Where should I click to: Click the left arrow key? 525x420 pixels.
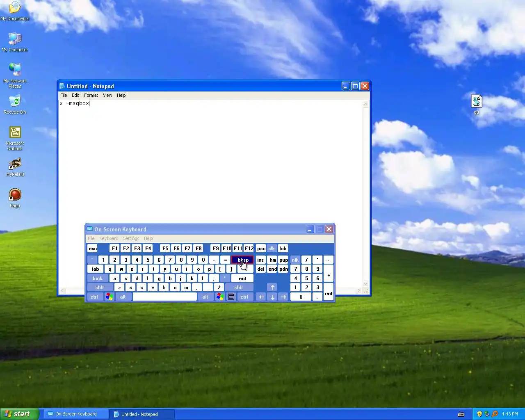261,297
